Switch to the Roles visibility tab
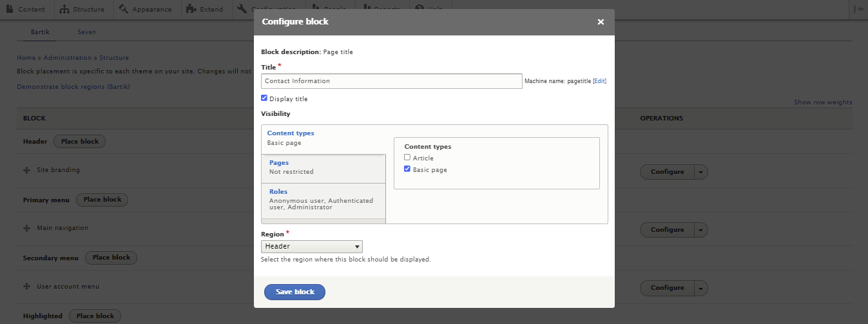 point(278,192)
